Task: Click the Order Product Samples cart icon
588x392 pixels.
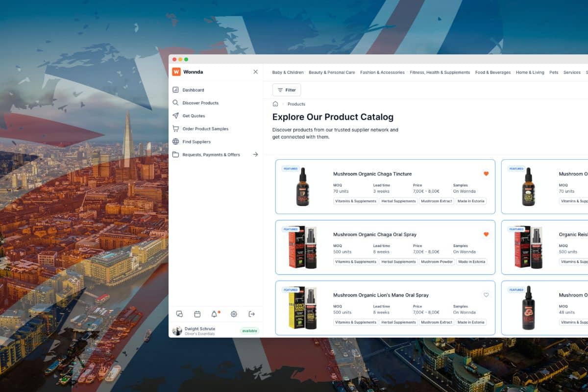Action: 175,129
